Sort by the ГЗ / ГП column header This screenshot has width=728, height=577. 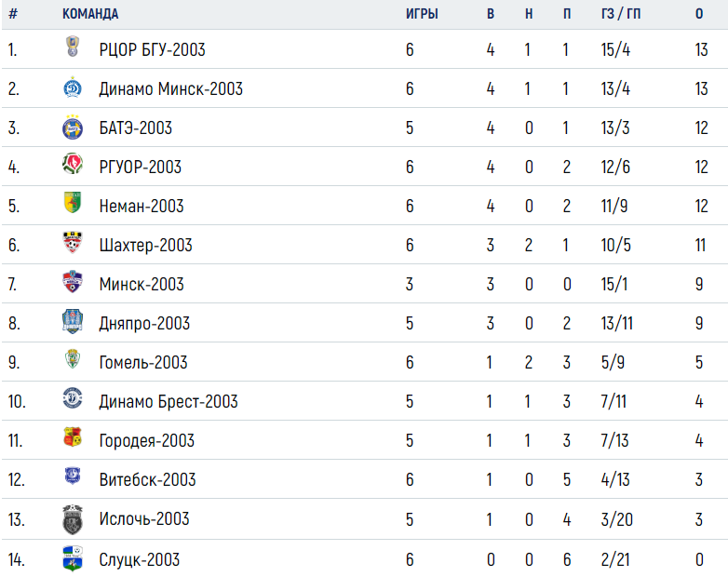point(621,14)
